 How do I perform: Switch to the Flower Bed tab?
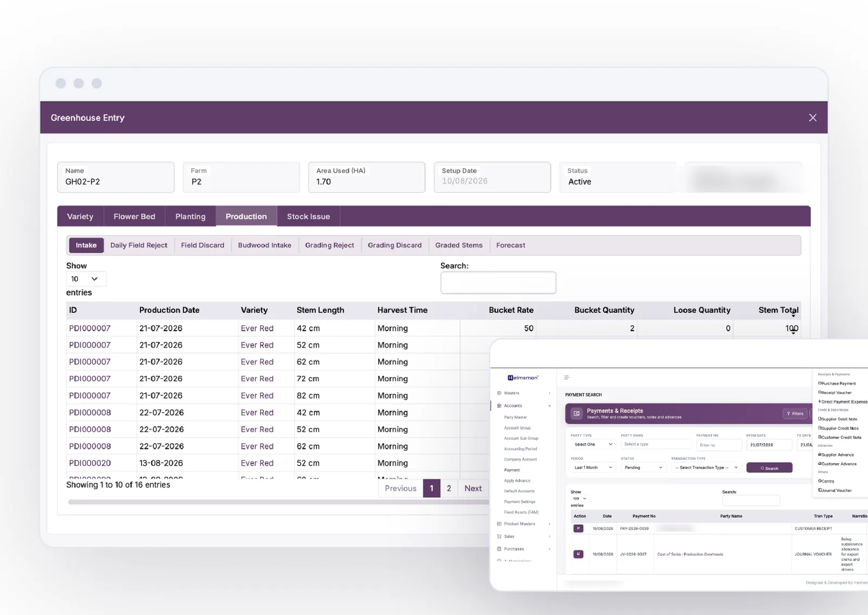pyautogui.click(x=135, y=217)
